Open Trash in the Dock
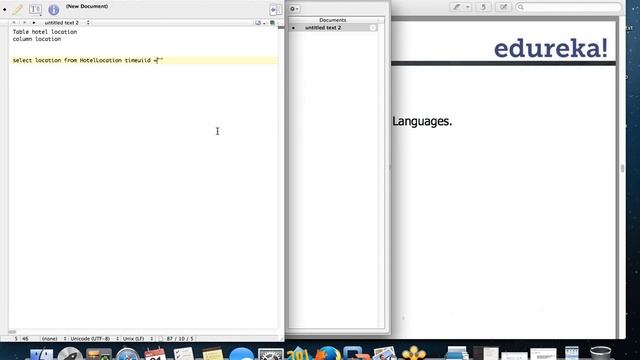The height and width of the screenshot is (360, 640). pyautogui.click(x=600, y=353)
